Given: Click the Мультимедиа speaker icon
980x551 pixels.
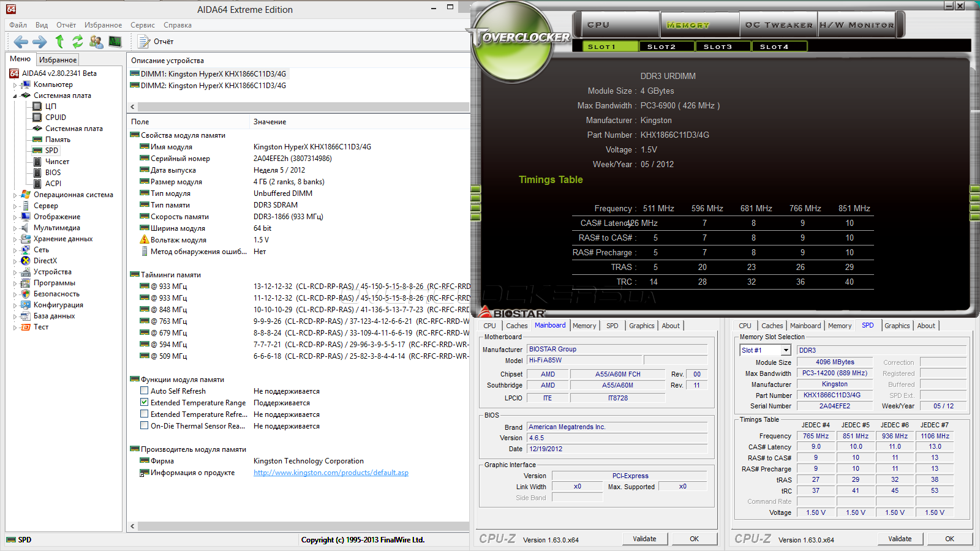Looking at the screenshot, I should click(26, 228).
